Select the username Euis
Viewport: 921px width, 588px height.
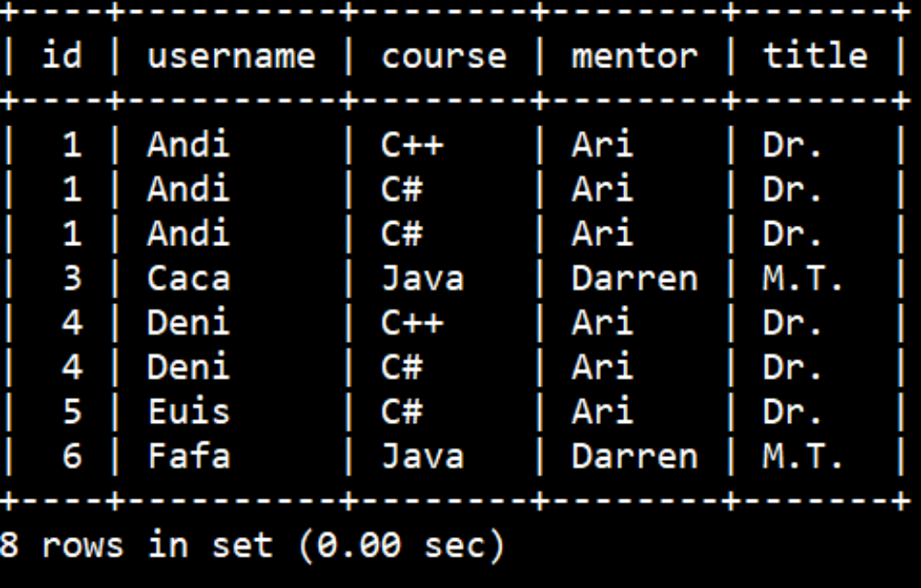tap(189, 411)
